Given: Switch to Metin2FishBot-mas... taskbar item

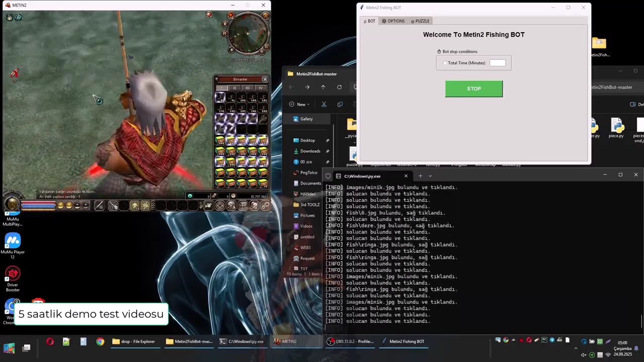Looking at the screenshot, I should [x=190, y=341].
